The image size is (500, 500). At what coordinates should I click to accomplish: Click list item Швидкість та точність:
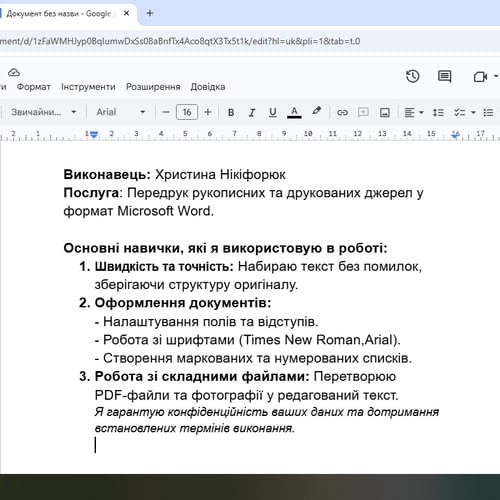(164, 267)
